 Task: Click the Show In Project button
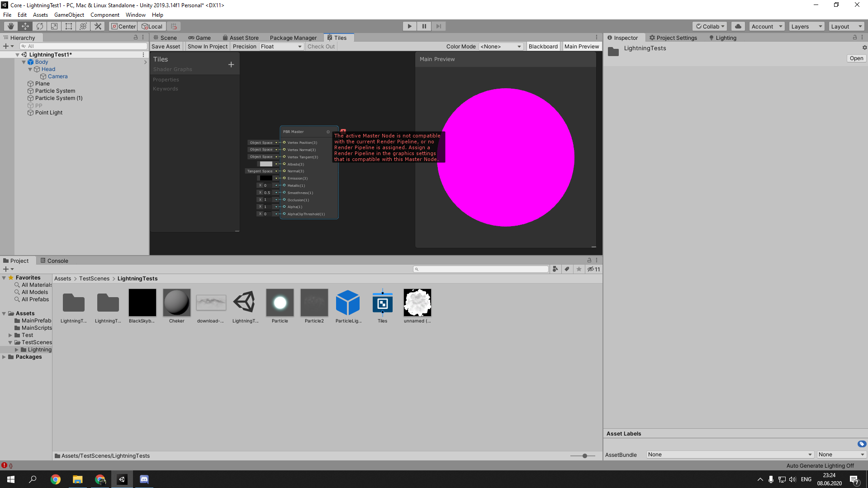pos(208,47)
